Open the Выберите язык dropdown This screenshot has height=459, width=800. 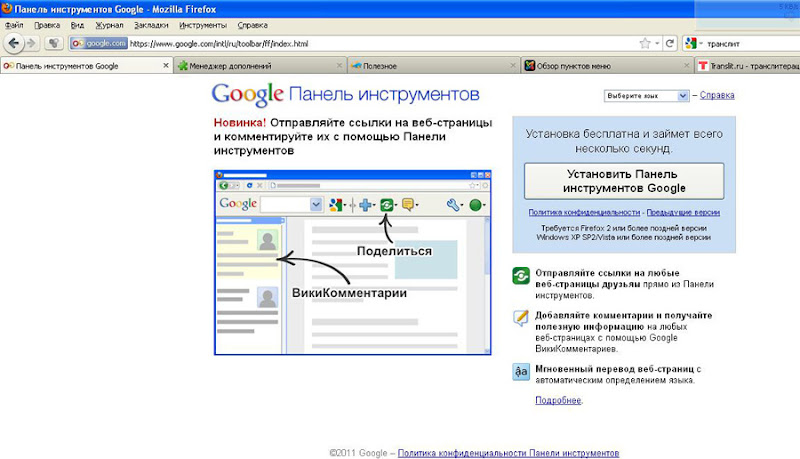[646, 96]
